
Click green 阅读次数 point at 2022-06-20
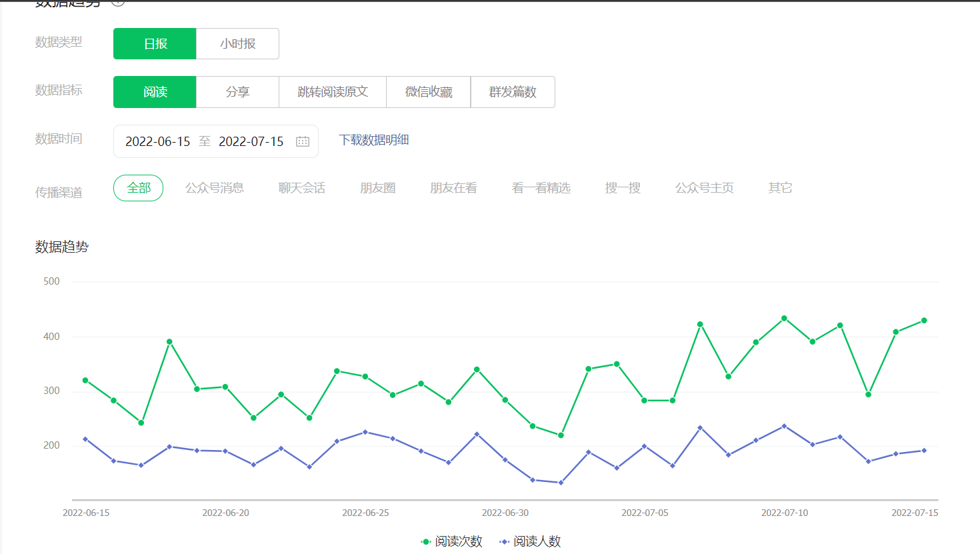point(225,387)
